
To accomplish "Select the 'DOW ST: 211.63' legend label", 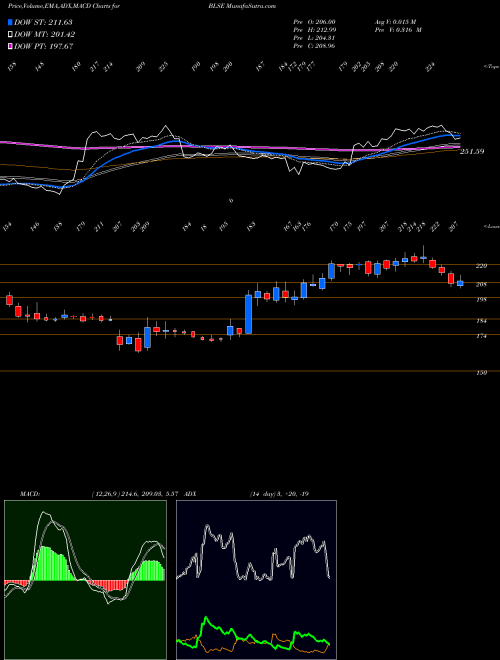I will [43, 22].
